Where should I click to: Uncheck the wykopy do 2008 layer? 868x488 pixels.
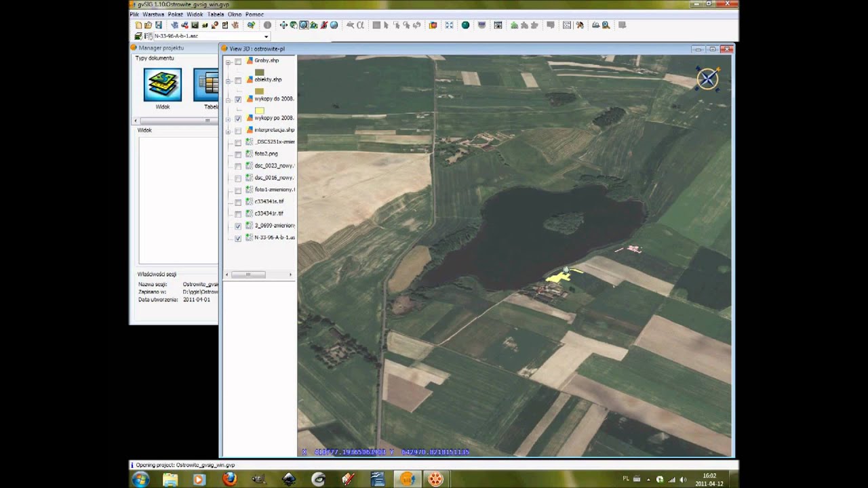click(238, 99)
